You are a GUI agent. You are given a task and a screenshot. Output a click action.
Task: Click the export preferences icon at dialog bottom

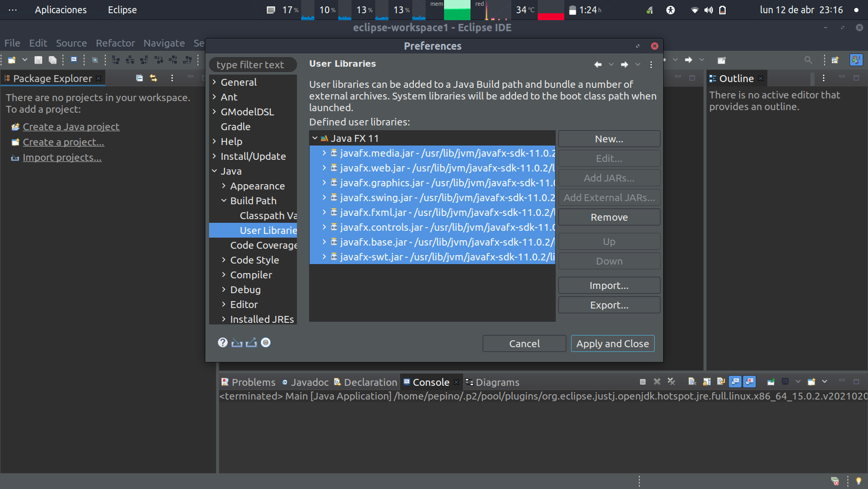(x=251, y=342)
